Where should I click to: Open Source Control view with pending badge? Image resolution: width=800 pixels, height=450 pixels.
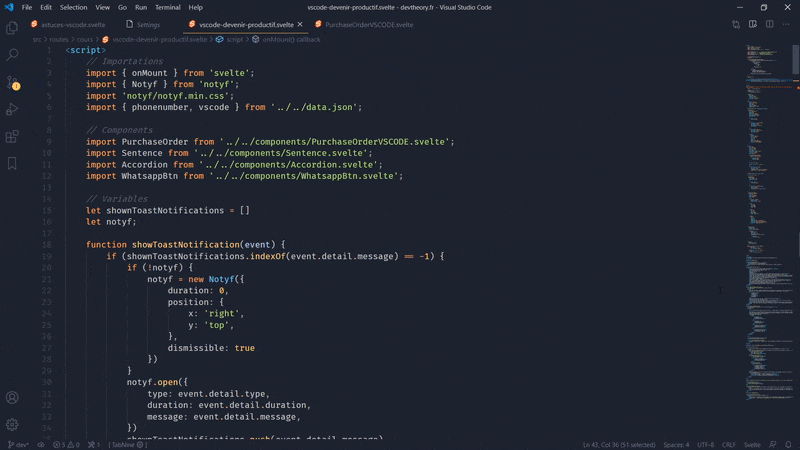pyautogui.click(x=12, y=82)
